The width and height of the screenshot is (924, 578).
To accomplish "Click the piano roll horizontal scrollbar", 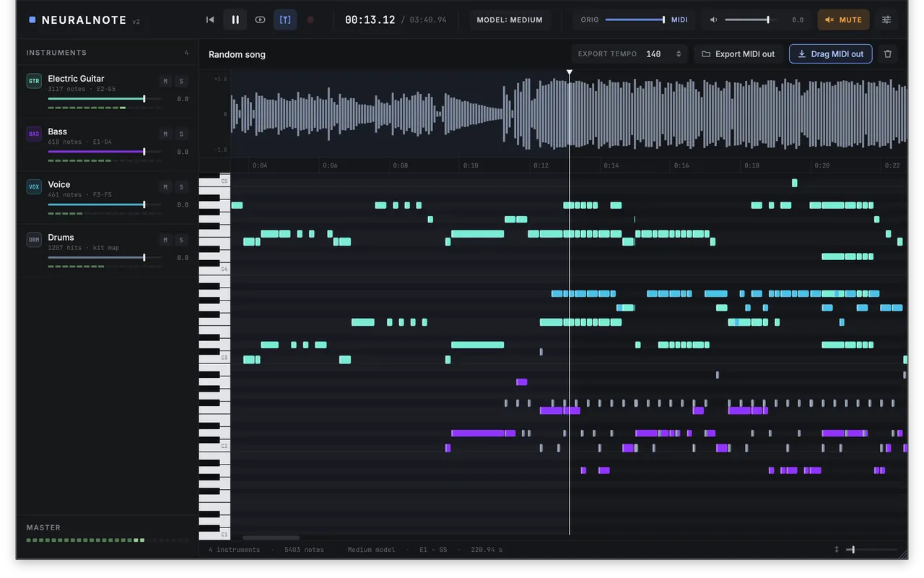I will [x=271, y=538].
